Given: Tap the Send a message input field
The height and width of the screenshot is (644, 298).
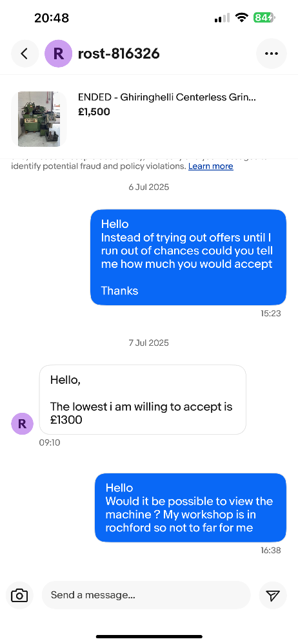Looking at the screenshot, I should coord(146,595).
